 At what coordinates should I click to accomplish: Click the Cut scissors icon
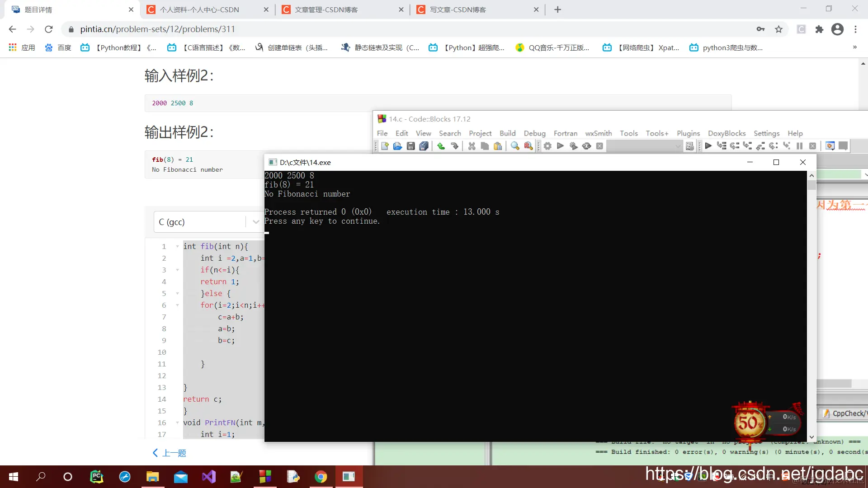pos(472,146)
